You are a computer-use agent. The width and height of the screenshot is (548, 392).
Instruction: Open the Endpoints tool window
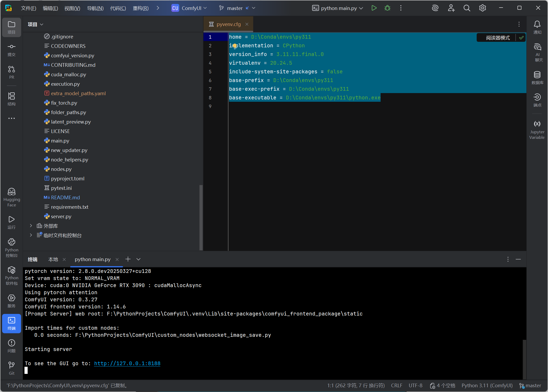click(x=537, y=100)
